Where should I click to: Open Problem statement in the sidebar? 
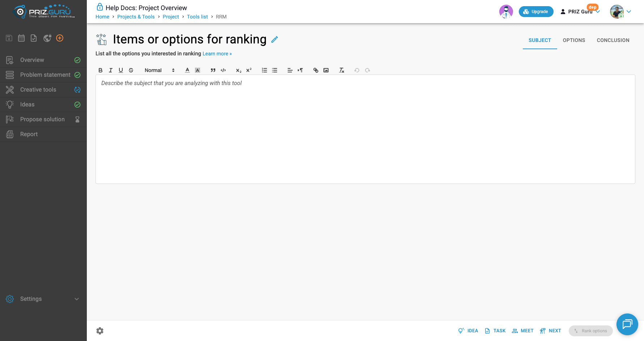click(x=43, y=75)
